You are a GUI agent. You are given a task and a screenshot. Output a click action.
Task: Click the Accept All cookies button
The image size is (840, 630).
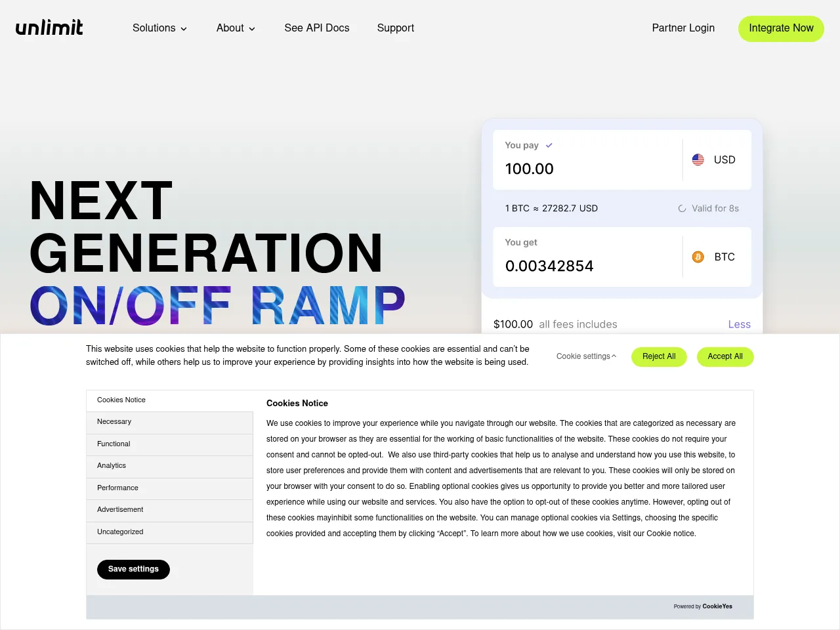(x=725, y=356)
